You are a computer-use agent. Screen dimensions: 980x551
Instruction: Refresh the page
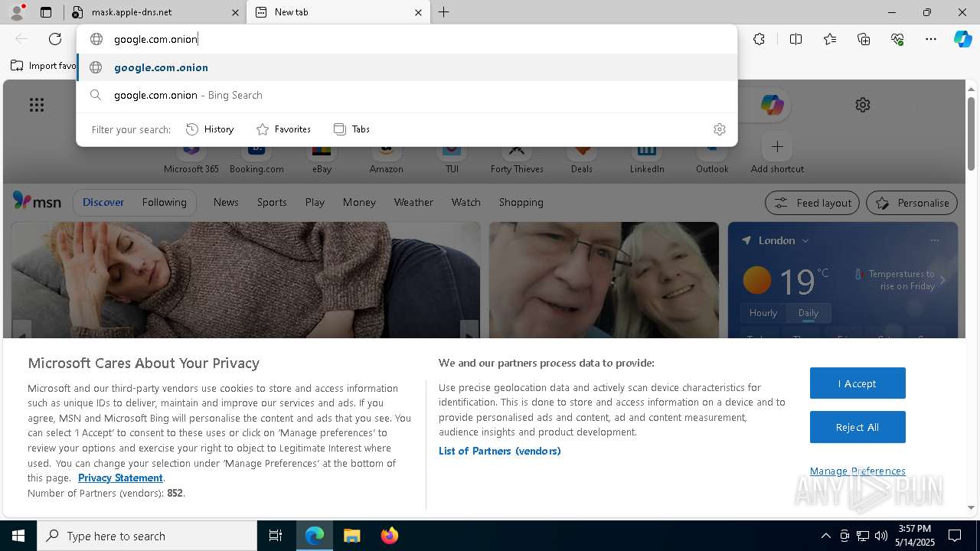tap(55, 39)
